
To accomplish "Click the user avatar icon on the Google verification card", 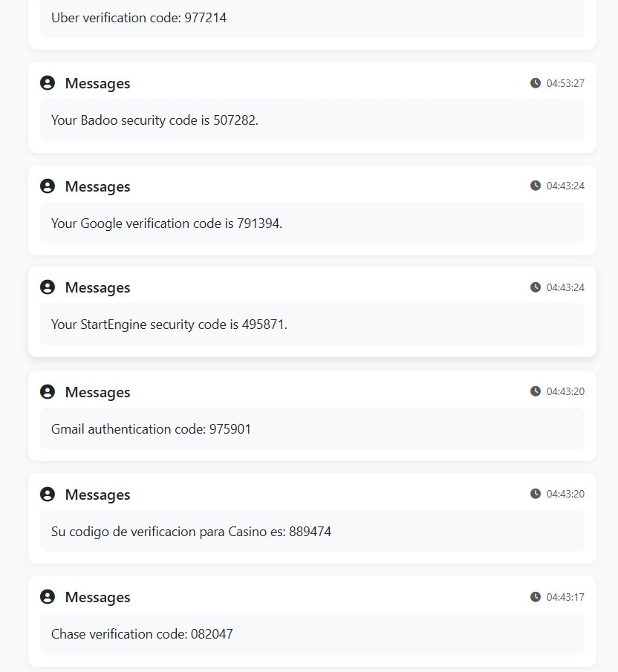I will tap(48, 186).
